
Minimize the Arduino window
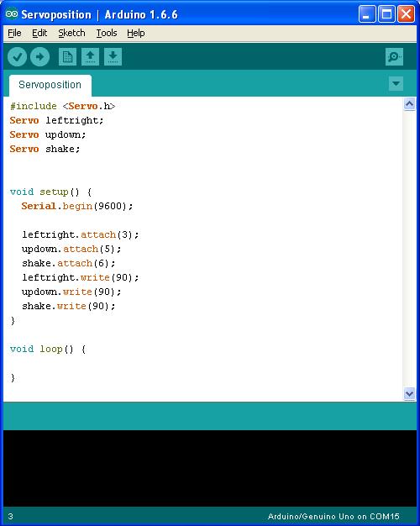pos(367,14)
